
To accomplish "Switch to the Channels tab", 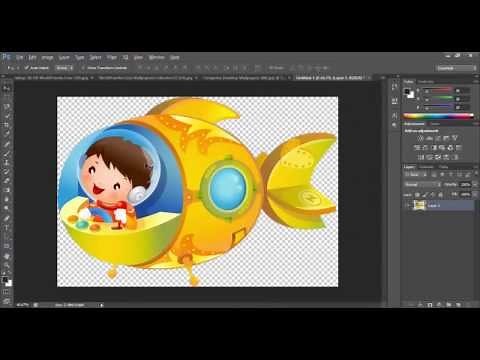I will (x=426, y=167).
